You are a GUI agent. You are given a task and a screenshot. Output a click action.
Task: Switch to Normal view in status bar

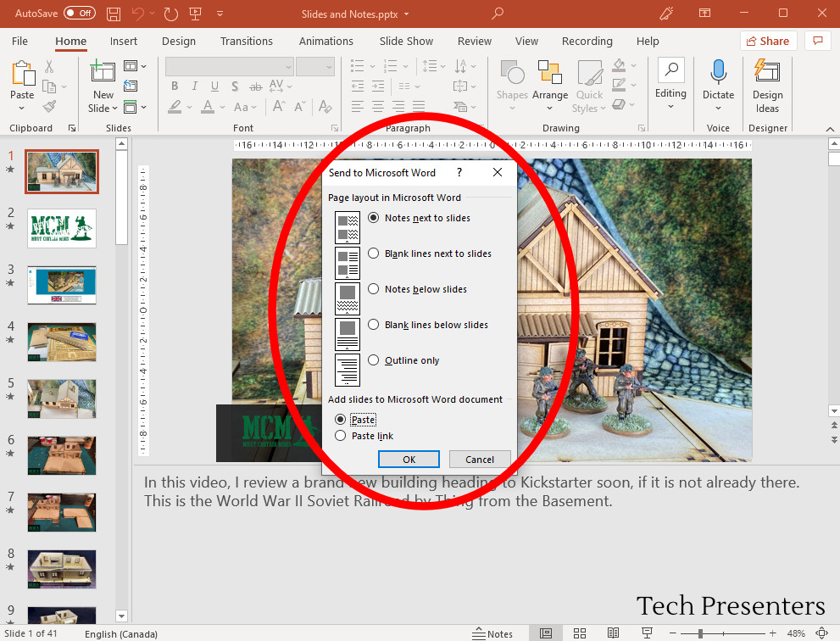point(546,633)
